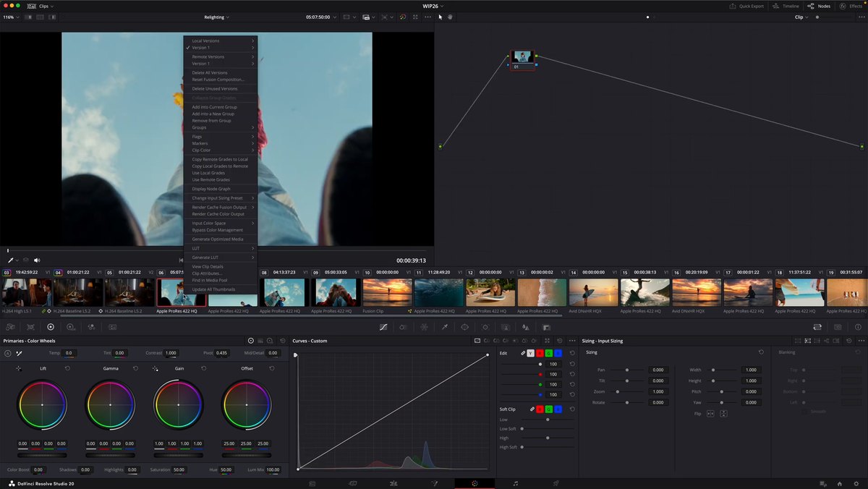Viewport: 868px width, 489px height.
Task: Toggle the green curve Edit channel
Action: point(549,353)
